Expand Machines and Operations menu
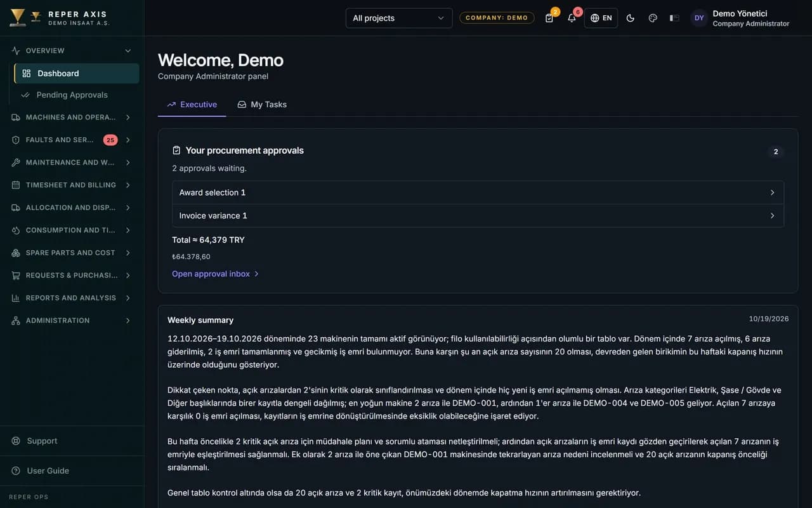812x508 pixels. 72,117
